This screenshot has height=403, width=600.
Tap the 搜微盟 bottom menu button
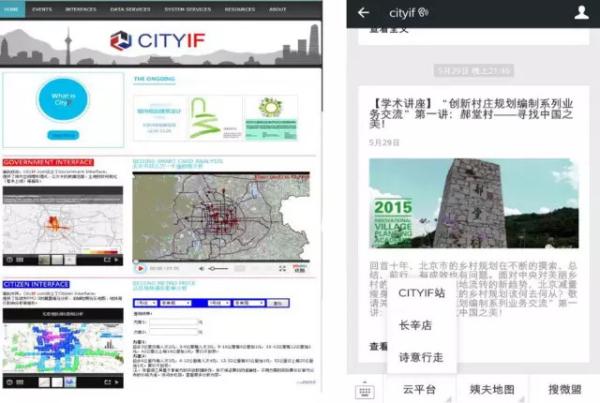click(x=564, y=389)
